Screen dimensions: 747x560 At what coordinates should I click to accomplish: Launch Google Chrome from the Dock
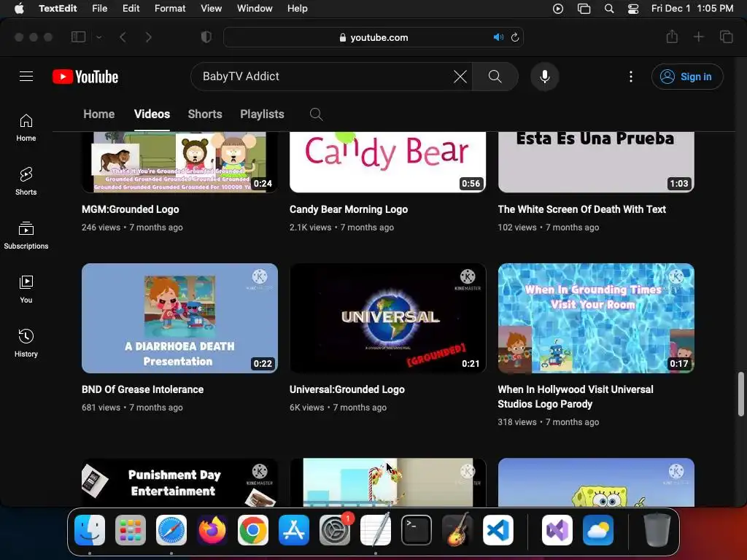pos(253,530)
